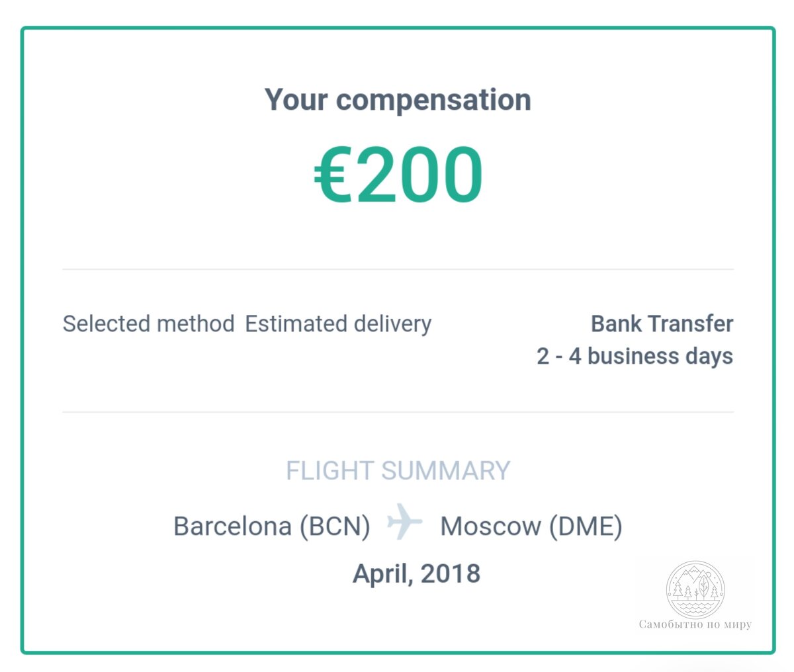Click the euro sign in the amount
794x672 pixels.
tap(331, 175)
